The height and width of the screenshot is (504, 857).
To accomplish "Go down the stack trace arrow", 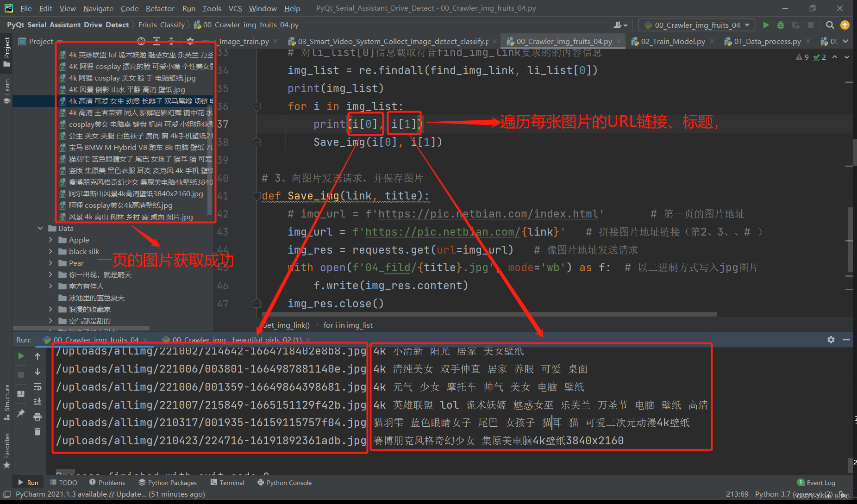I will tap(38, 372).
